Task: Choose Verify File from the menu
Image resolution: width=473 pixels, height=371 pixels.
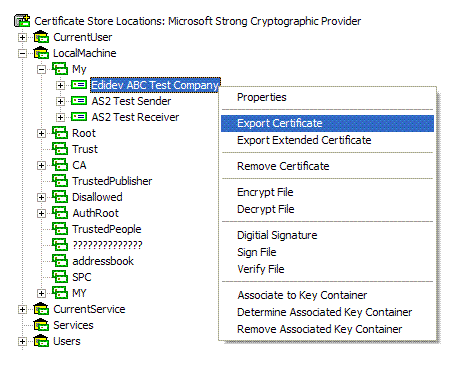Action: click(x=327, y=269)
